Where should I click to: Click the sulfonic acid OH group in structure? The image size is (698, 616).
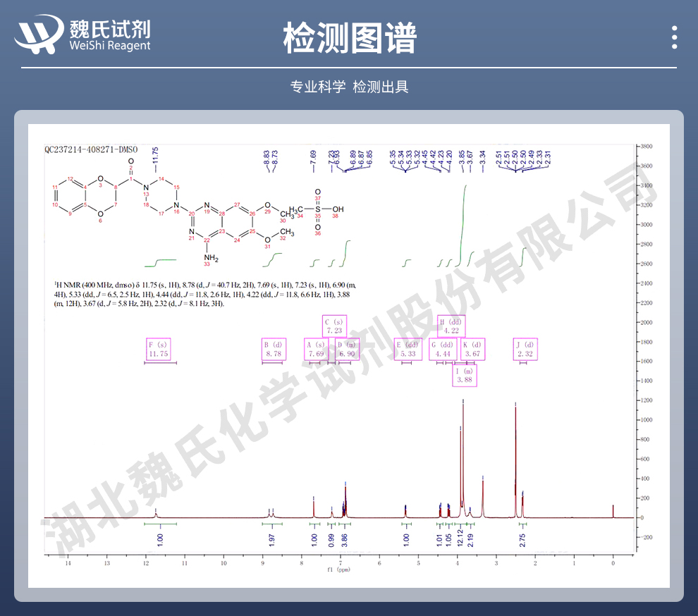coord(338,209)
